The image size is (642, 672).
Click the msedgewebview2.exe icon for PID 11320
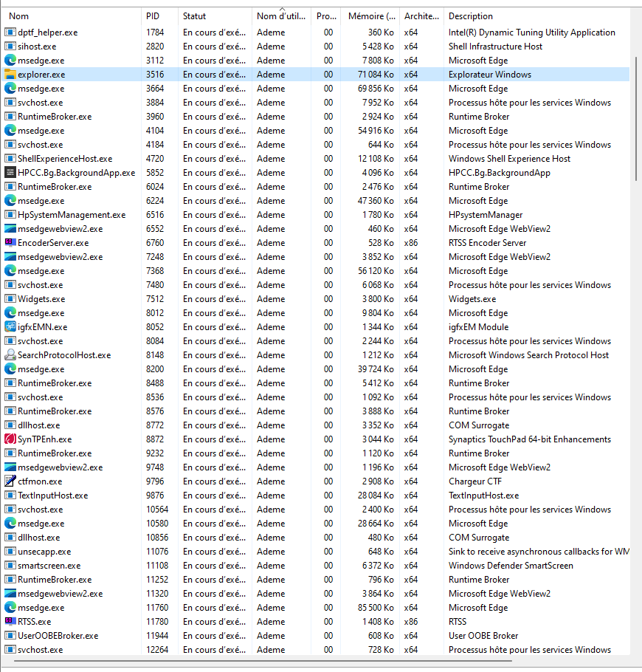click(10, 594)
